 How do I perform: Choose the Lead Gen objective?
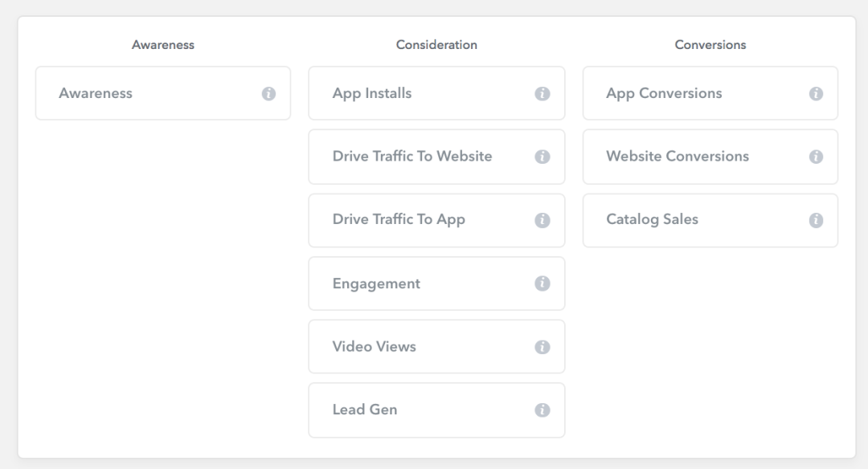coord(436,410)
